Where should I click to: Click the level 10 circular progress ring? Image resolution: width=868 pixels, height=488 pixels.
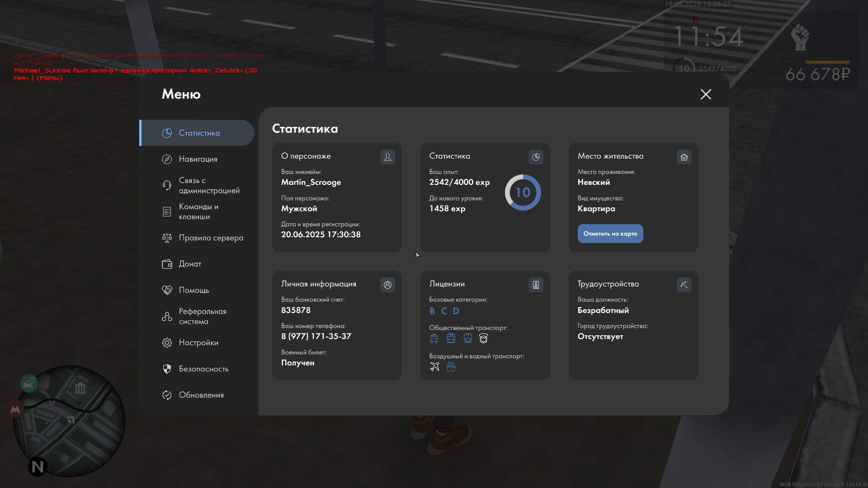(523, 192)
